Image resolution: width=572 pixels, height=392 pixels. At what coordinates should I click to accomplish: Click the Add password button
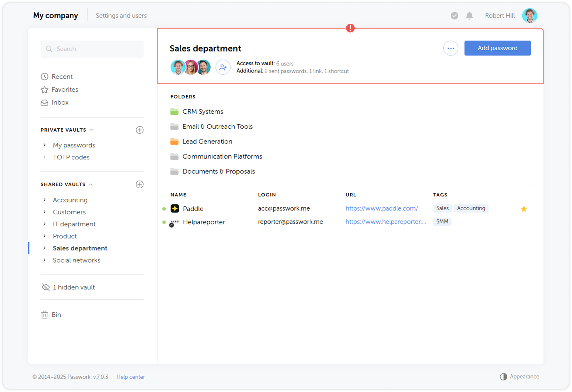click(497, 48)
